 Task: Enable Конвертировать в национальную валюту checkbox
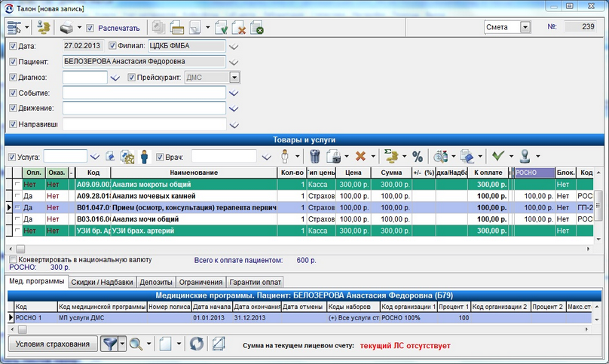pos(13,259)
